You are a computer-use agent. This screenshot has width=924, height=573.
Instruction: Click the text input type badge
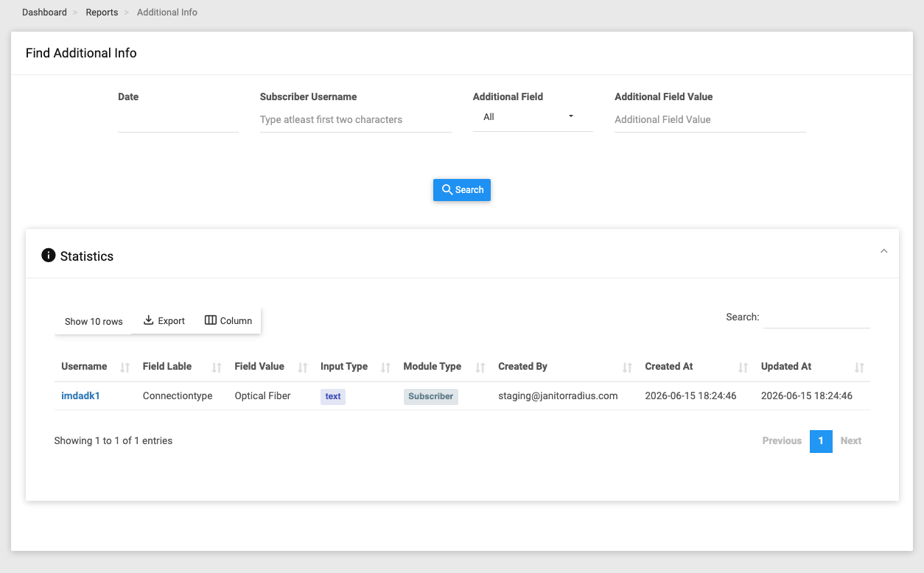(333, 396)
